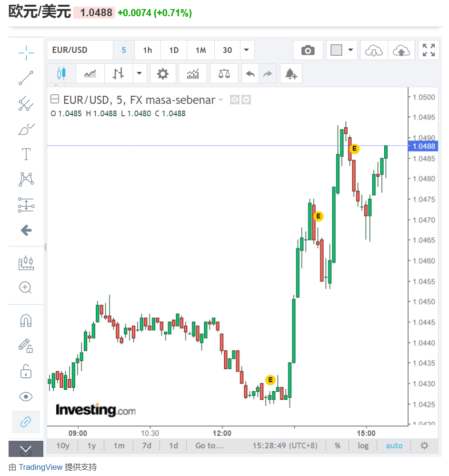Collapse the EUR/USD legend minus box

click(x=55, y=99)
